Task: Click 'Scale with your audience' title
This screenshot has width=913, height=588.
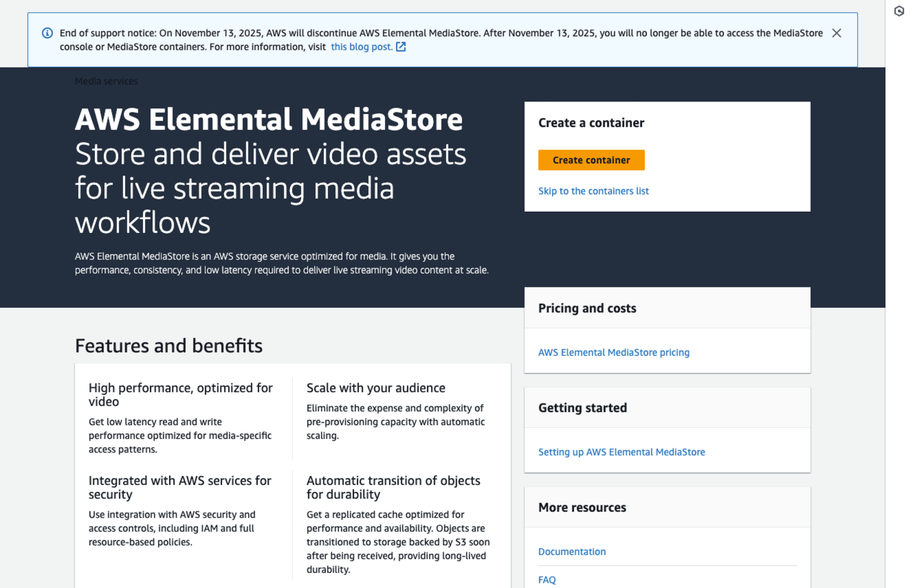Action: 376,387
